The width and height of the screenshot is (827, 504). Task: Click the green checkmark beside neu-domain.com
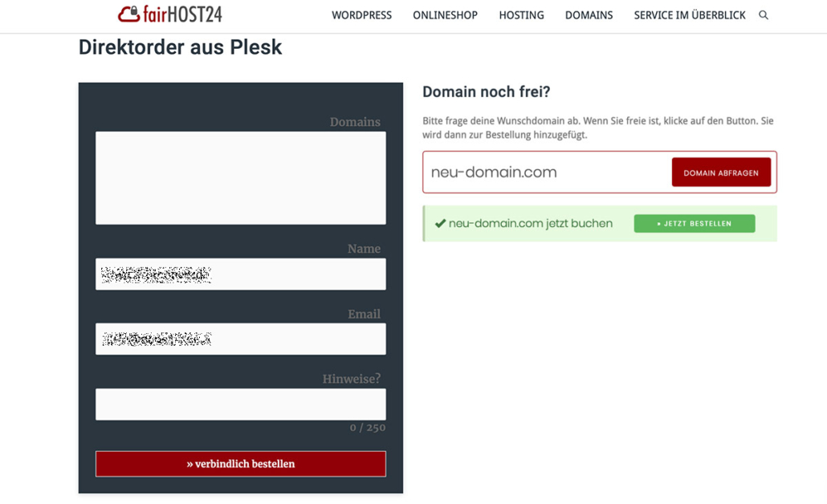click(440, 224)
